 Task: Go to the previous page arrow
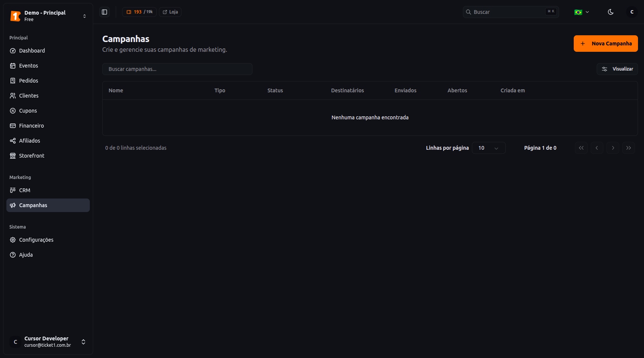597,148
